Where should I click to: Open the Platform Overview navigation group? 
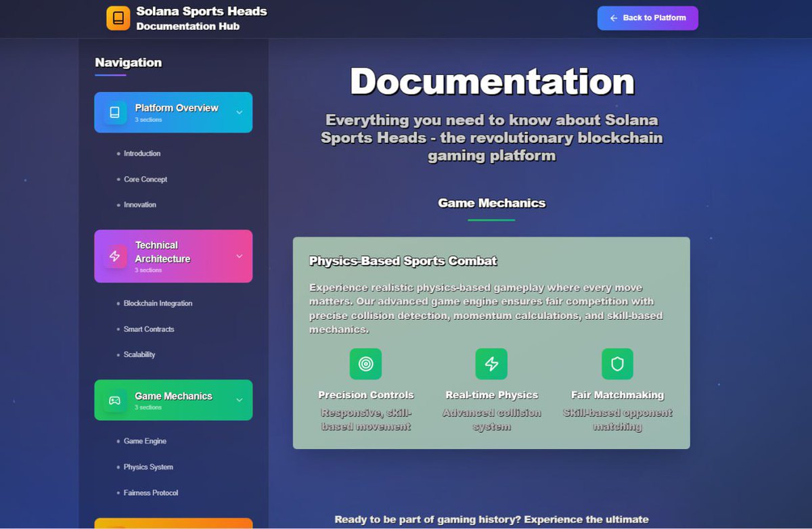[x=173, y=112]
